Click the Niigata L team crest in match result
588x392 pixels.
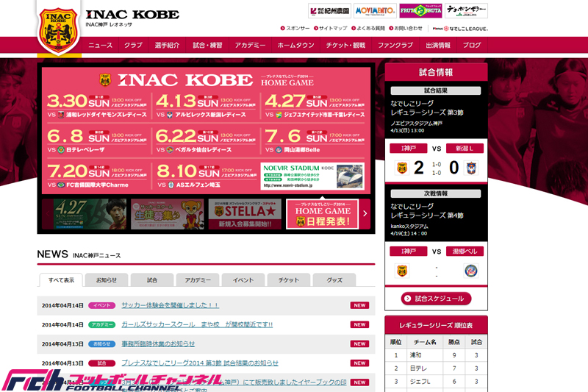471,168
